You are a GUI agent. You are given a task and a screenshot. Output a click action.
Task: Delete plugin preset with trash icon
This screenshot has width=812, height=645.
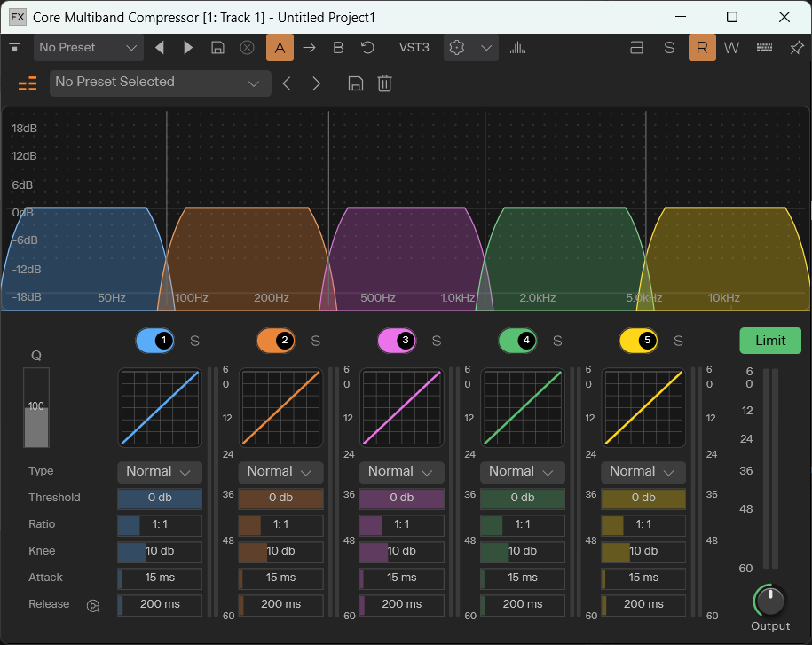(x=384, y=83)
